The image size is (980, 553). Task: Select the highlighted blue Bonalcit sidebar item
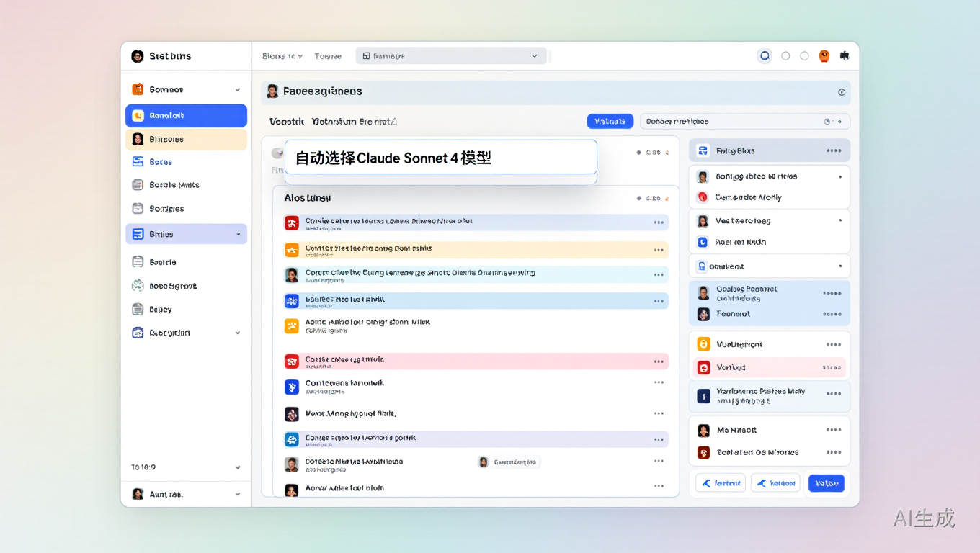(x=186, y=115)
